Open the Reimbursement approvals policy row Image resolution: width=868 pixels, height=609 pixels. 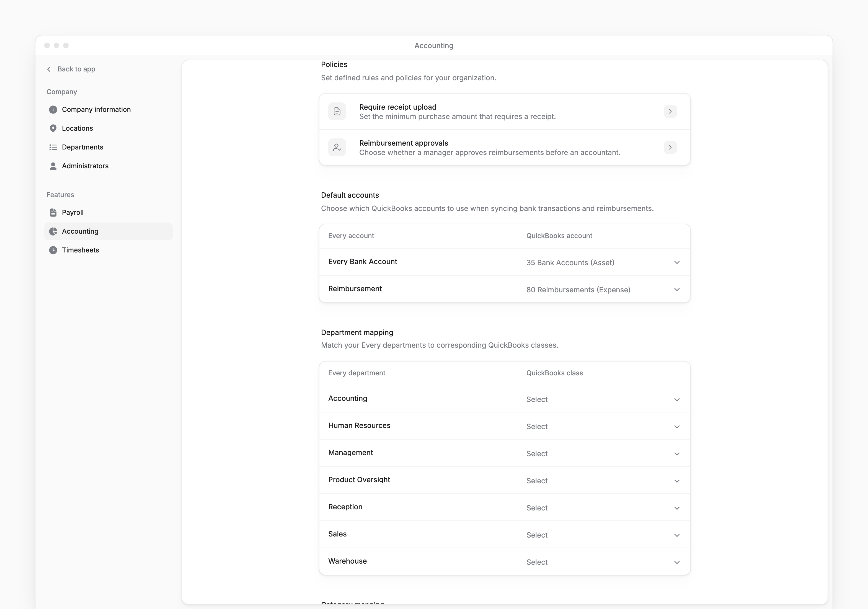tap(505, 148)
